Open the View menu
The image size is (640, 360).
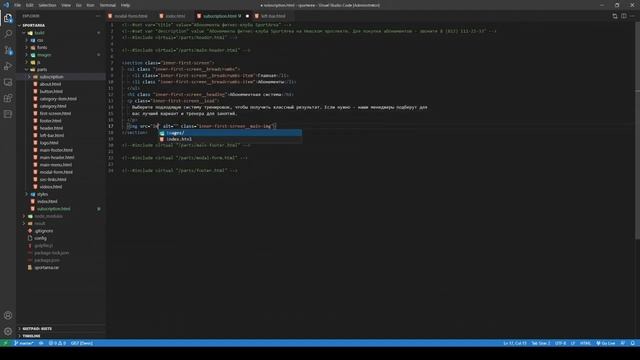click(x=66, y=5)
